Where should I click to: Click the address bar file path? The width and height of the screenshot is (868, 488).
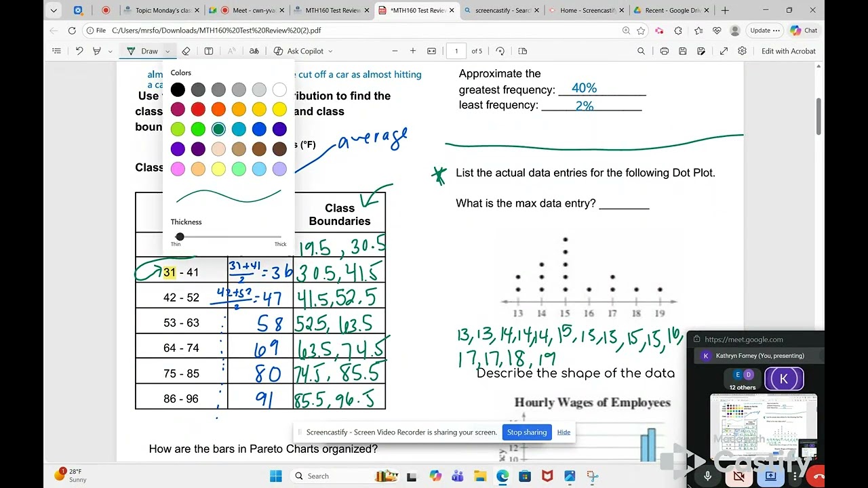(x=217, y=30)
